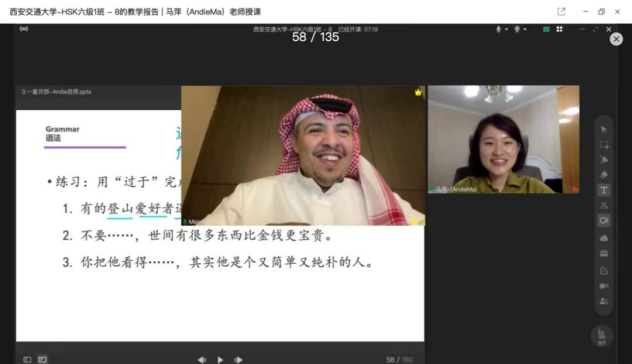Switch to grid layout view
The width and height of the screenshot is (632, 364).
(x=559, y=29)
